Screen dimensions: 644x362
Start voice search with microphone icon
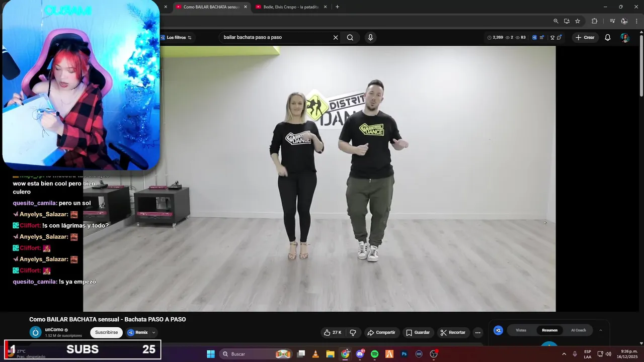tap(370, 37)
